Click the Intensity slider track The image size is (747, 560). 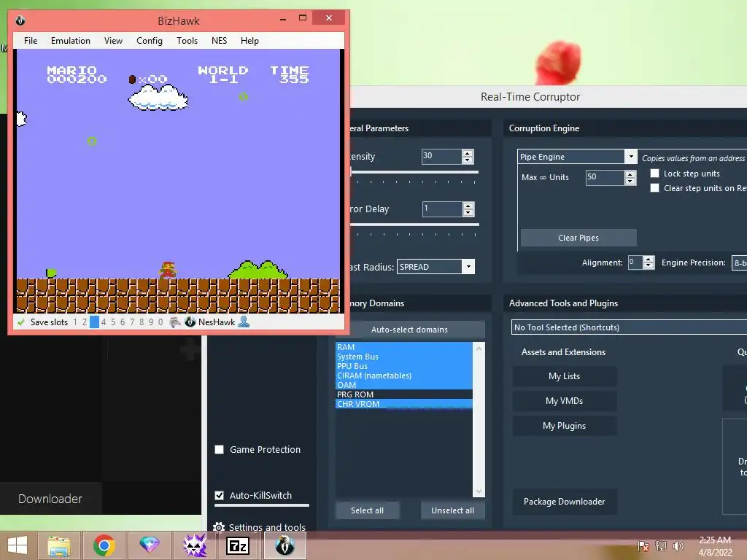(414, 172)
